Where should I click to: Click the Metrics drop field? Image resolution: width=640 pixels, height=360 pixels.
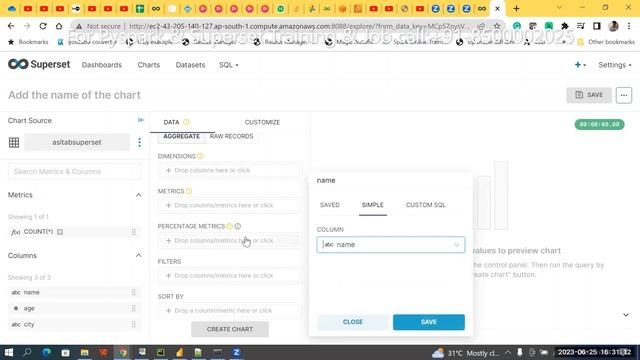click(230, 205)
